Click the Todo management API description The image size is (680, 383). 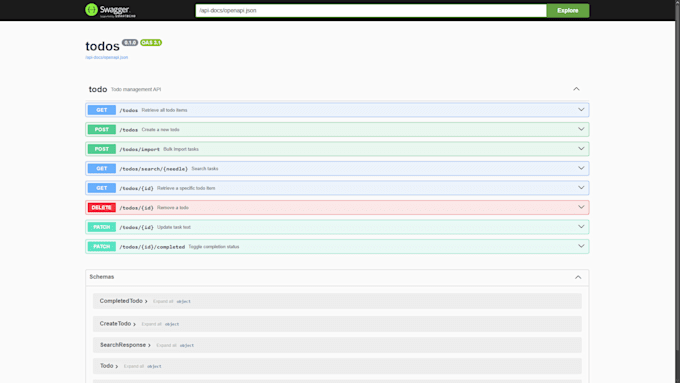tap(136, 89)
